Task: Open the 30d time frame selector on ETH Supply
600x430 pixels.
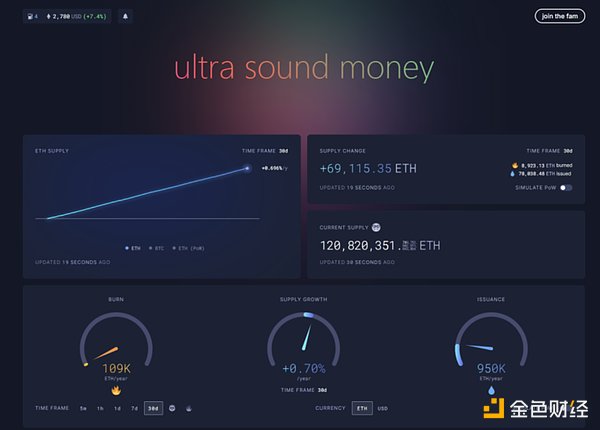Action: coord(283,151)
